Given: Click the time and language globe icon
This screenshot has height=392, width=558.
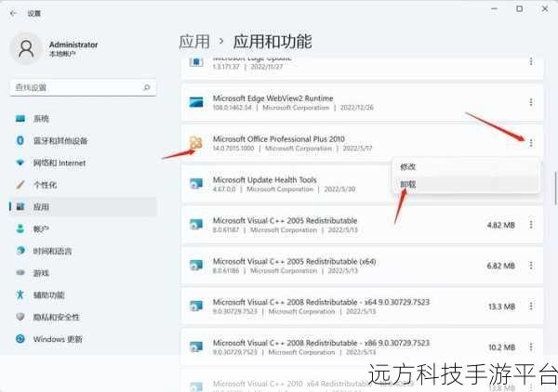Looking at the screenshot, I should 20,251.
